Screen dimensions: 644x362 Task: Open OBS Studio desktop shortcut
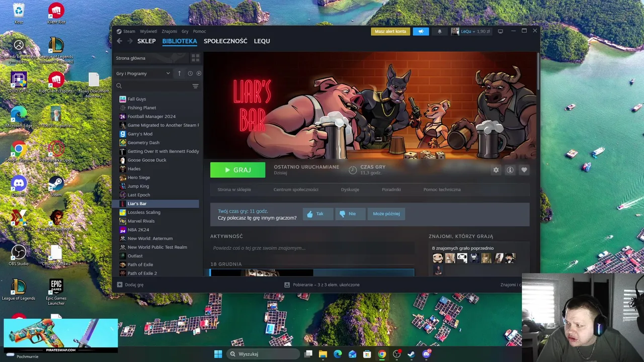19,255
